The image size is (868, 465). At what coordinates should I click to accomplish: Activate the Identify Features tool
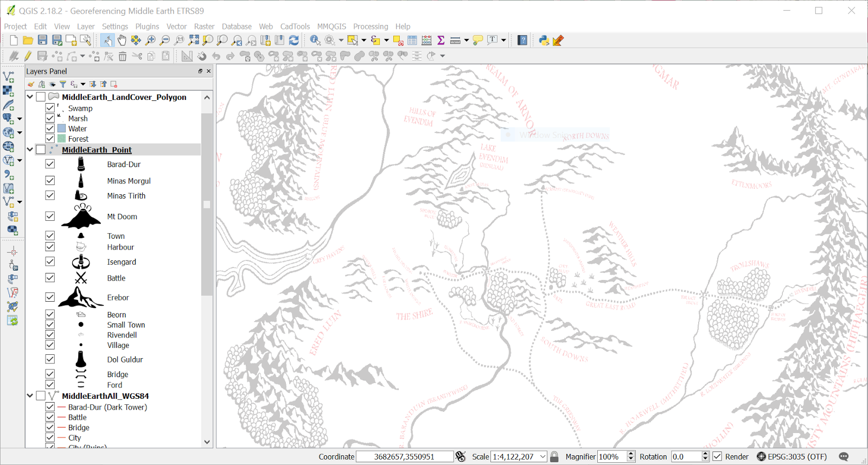[x=315, y=40]
